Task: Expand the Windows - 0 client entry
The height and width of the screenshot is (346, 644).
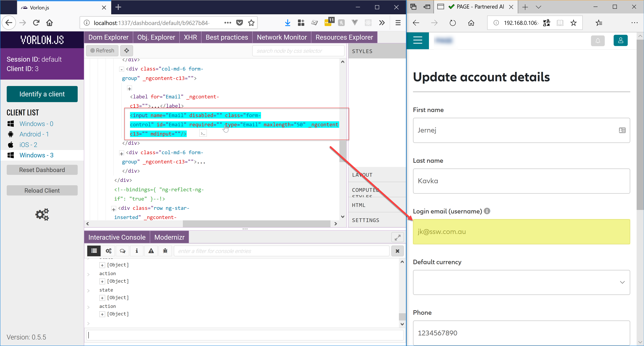Action: pos(37,124)
